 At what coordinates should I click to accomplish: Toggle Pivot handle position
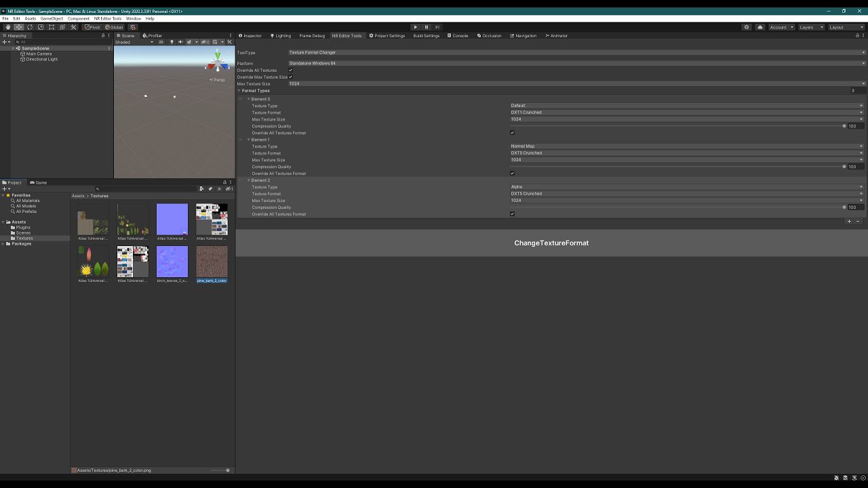tap(92, 27)
